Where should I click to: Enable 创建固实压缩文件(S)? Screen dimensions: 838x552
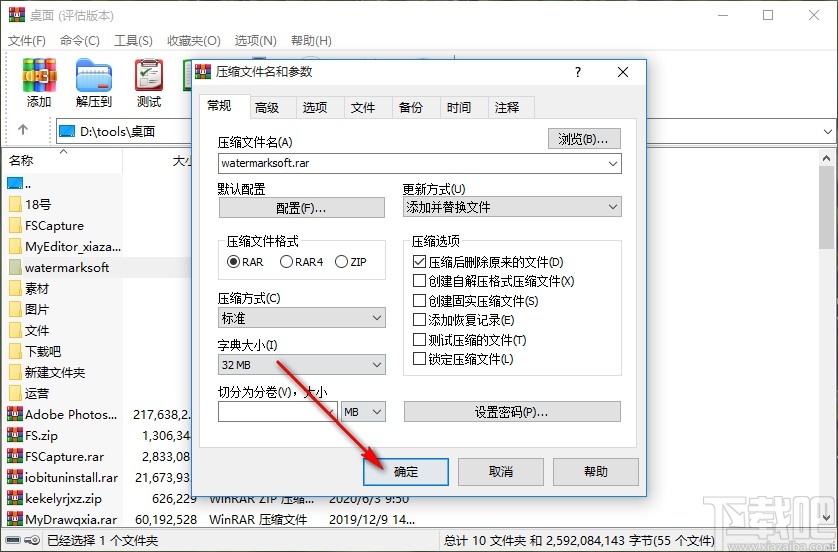(476, 301)
